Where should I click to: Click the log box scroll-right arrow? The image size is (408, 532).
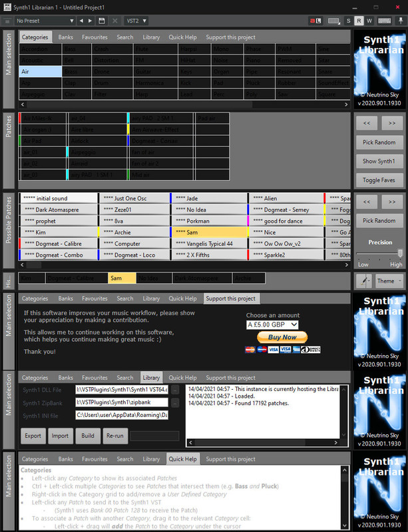[335, 442]
